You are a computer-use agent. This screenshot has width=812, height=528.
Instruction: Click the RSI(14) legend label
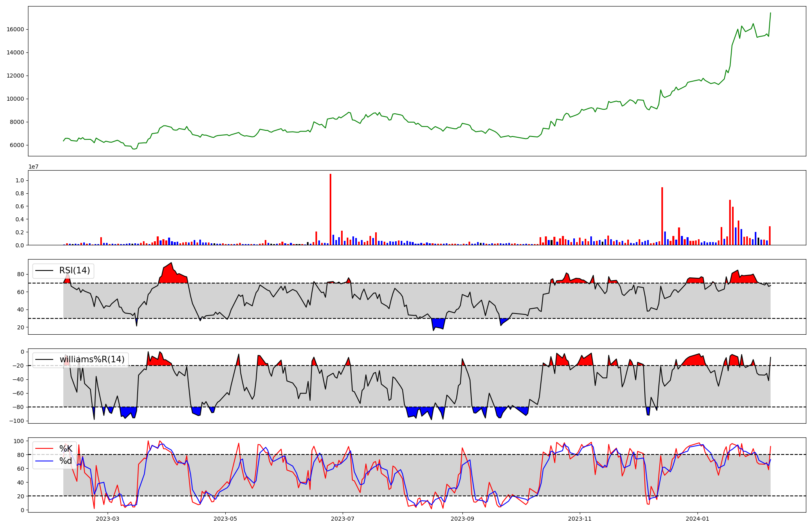tap(75, 270)
